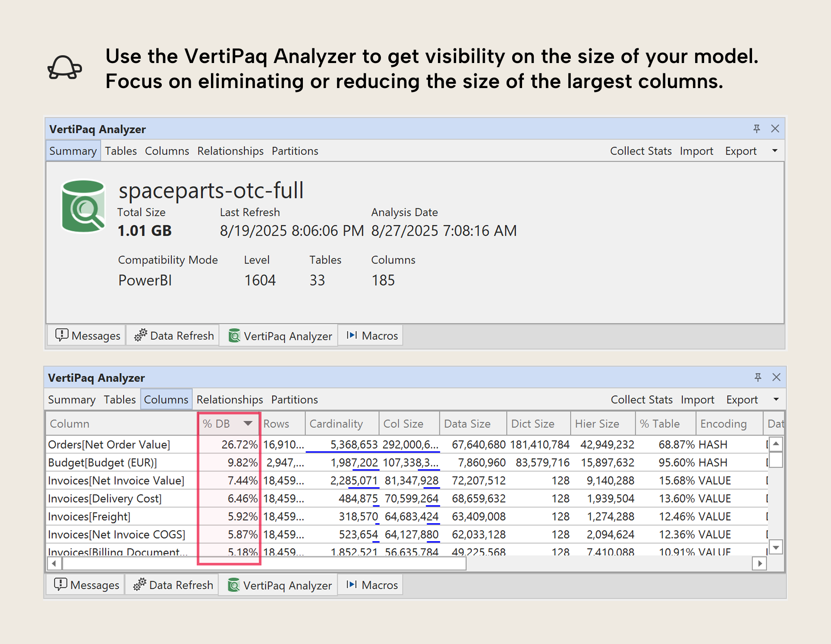
Task: Toggle sort arrow on % DB header
Action: pos(248,423)
